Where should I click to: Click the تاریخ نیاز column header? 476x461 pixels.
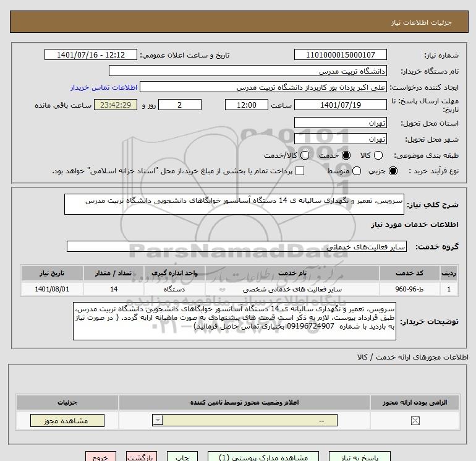[x=52, y=273]
